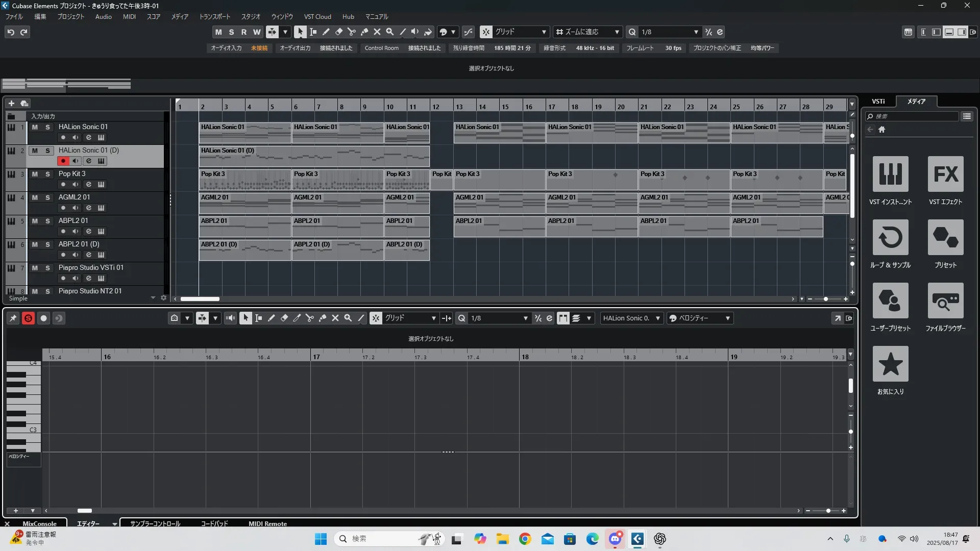Click the Add Track plus button
The image size is (980, 551).
(x=11, y=103)
